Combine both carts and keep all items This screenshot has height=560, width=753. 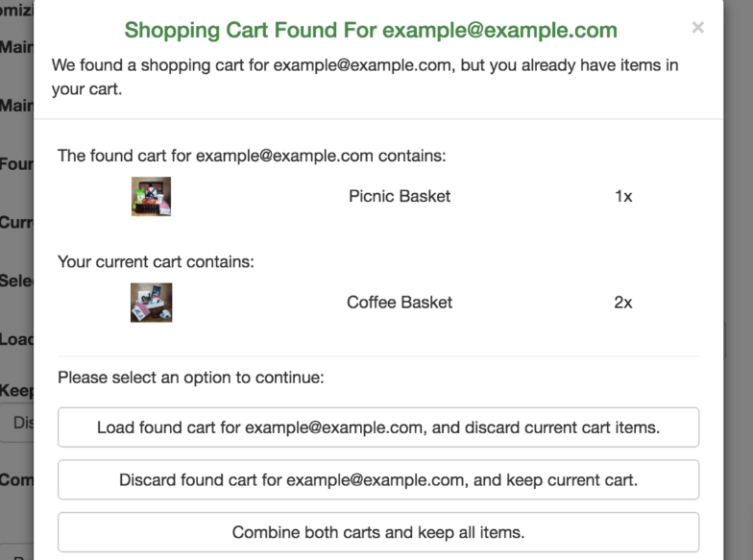pos(378,531)
